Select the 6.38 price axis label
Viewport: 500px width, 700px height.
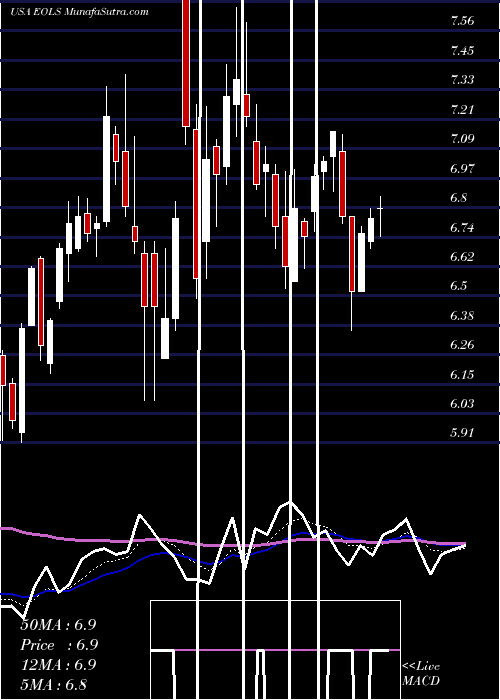(x=462, y=316)
